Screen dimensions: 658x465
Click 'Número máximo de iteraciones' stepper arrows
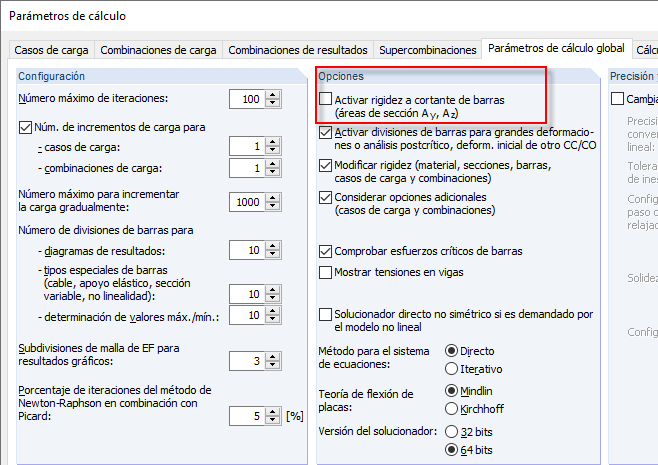[270, 99]
